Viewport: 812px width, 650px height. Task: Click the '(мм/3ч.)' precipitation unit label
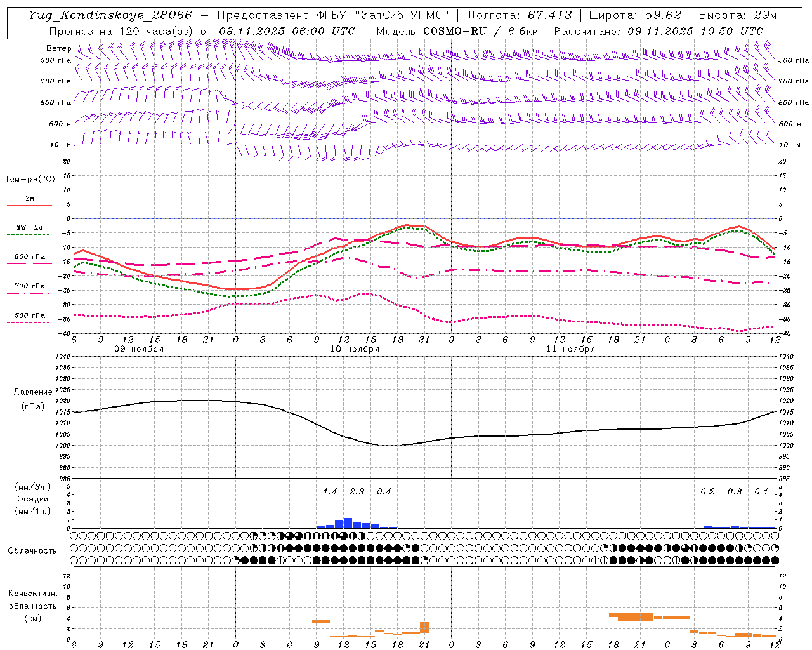(x=33, y=487)
